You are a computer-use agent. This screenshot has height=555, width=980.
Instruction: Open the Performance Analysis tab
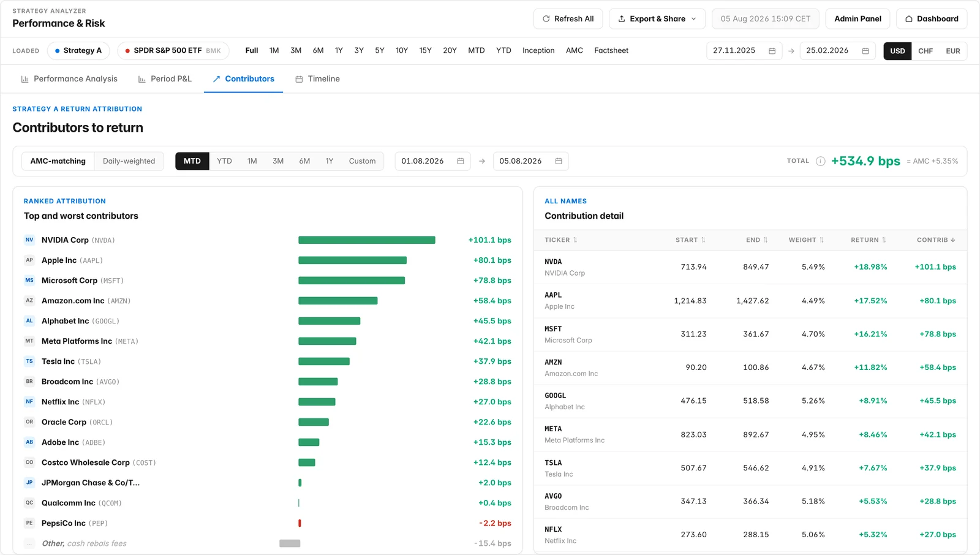(69, 79)
